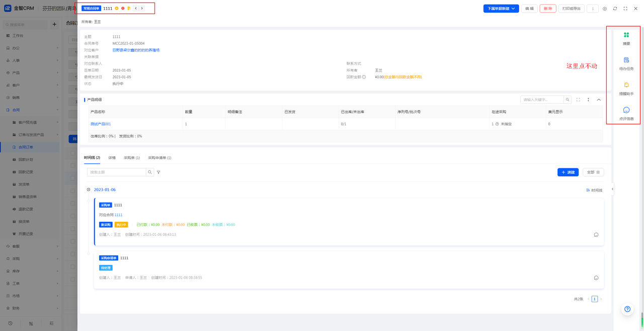644x331 pixels.
Task: Comment on the 采购申请单 1111 timeline card
Action: coord(596,278)
